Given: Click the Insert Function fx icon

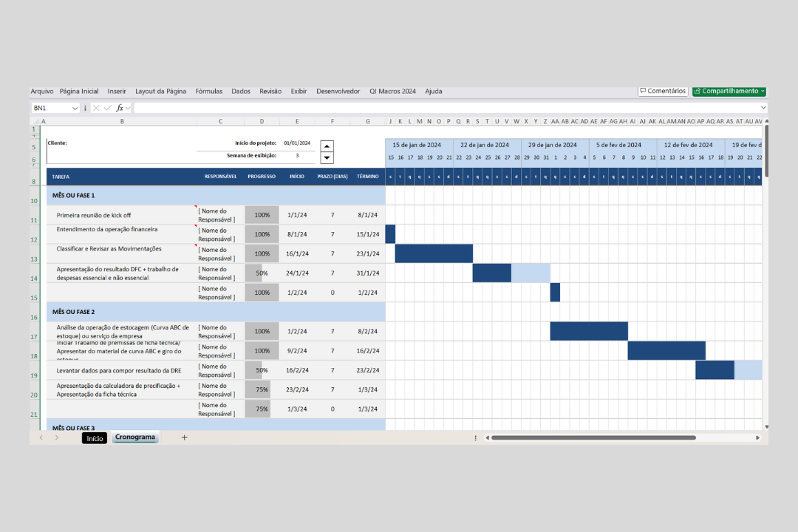Looking at the screenshot, I should point(120,108).
